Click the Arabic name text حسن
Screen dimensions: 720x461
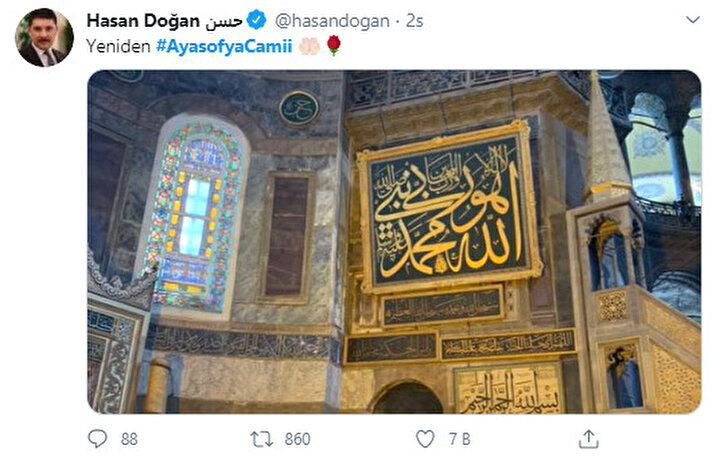224,22
